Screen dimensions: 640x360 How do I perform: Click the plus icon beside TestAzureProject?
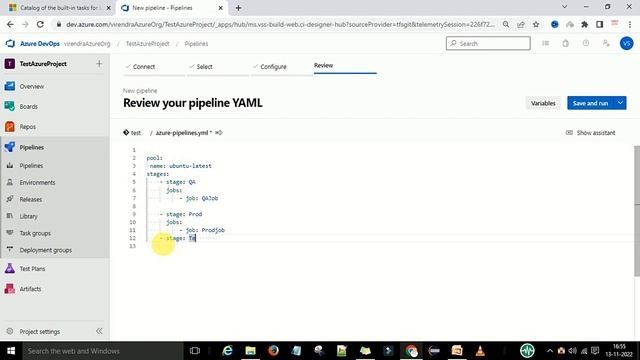click(x=99, y=64)
